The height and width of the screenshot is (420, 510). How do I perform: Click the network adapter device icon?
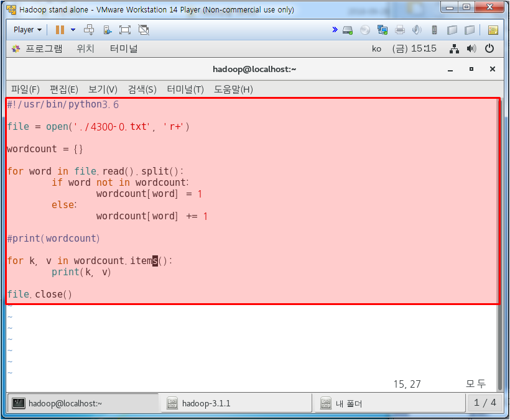pos(382,30)
